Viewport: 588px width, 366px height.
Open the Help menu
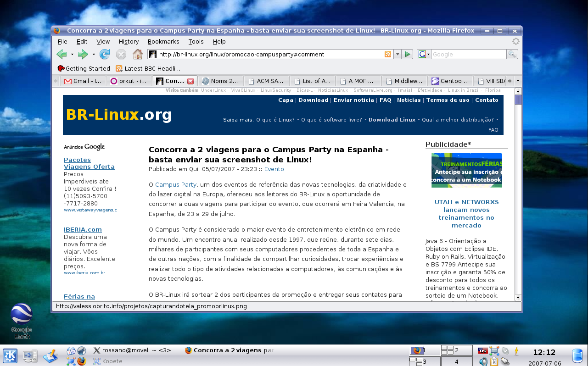(x=219, y=41)
